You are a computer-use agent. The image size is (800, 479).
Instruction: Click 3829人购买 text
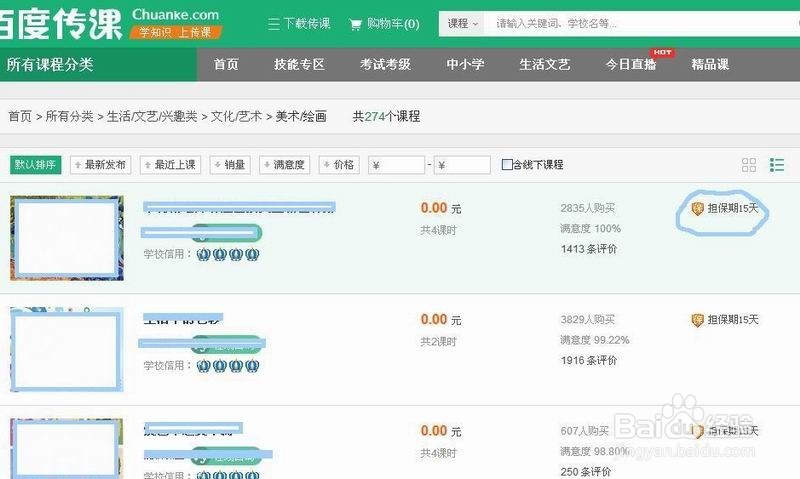click(588, 320)
